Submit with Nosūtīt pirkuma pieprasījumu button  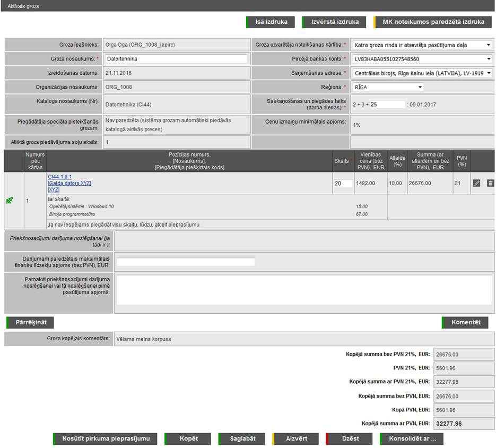pos(105,439)
